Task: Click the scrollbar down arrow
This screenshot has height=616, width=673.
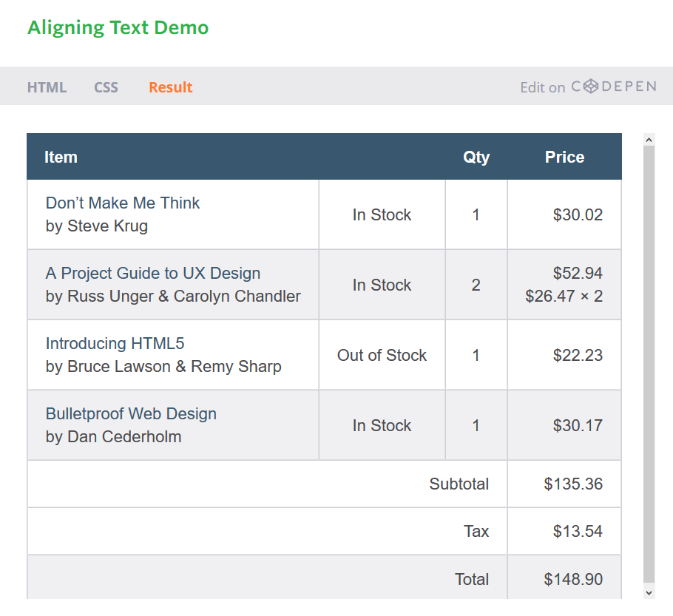Action: click(649, 593)
